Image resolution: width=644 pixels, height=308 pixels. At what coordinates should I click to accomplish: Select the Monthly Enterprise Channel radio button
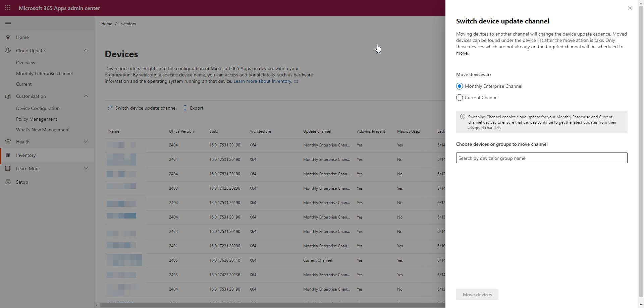(x=460, y=86)
